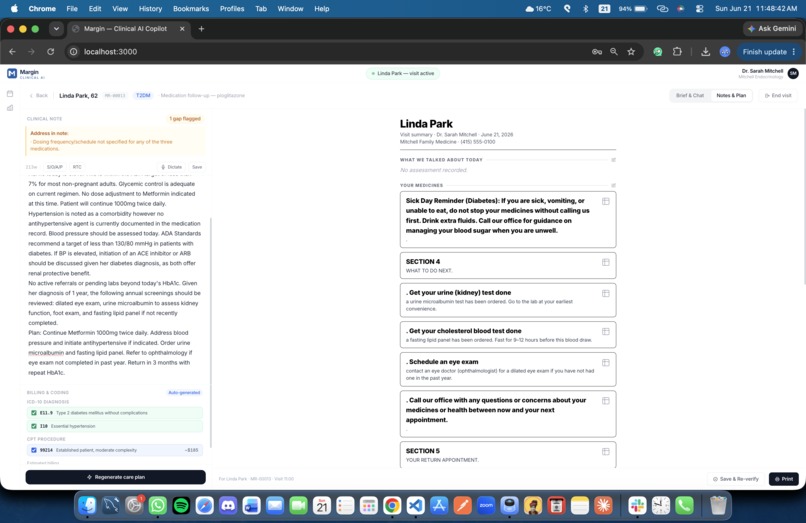The image size is (806, 523).
Task: Click Ask Gemini button
Action: [772, 29]
